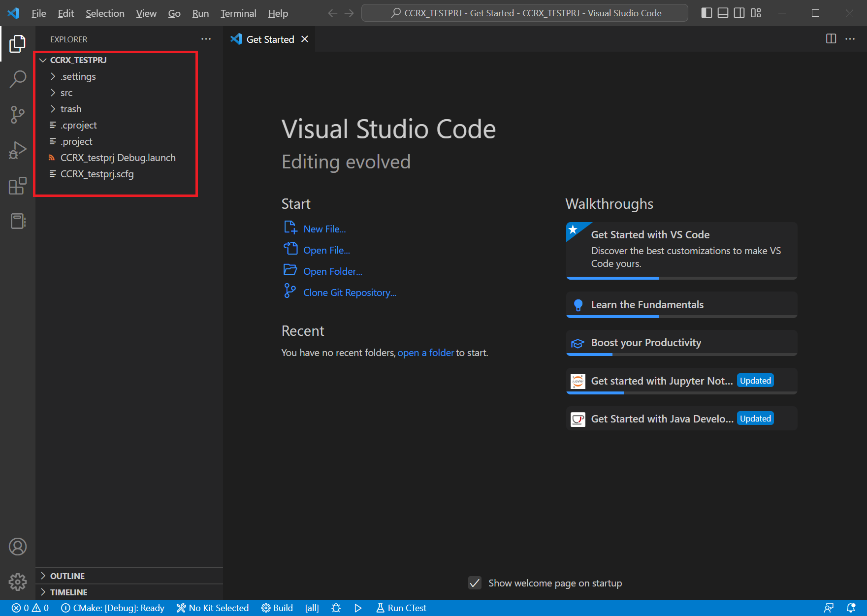867x616 pixels.
Task: Open Source Control view icon
Action: 18,115
